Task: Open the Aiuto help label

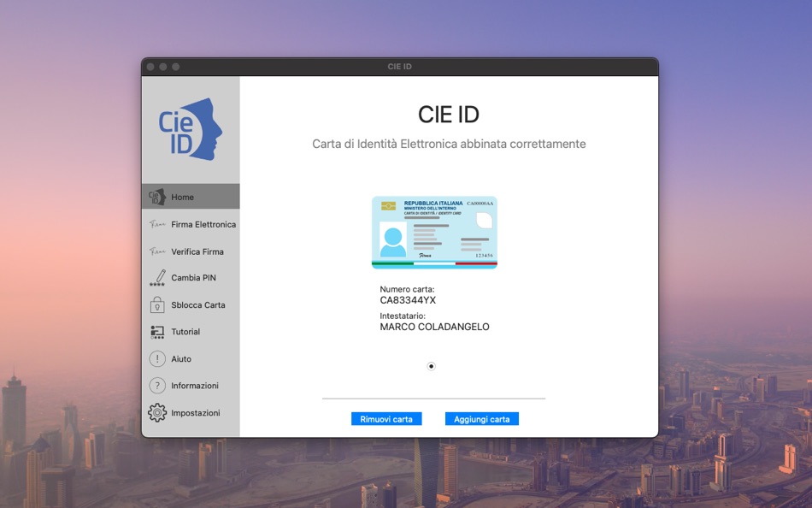Action: click(181, 358)
